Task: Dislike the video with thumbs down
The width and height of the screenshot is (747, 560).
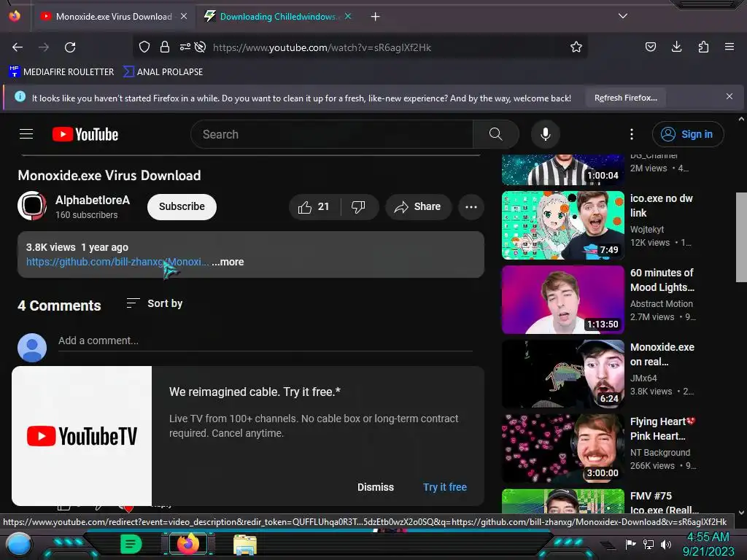Action: pos(359,206)
